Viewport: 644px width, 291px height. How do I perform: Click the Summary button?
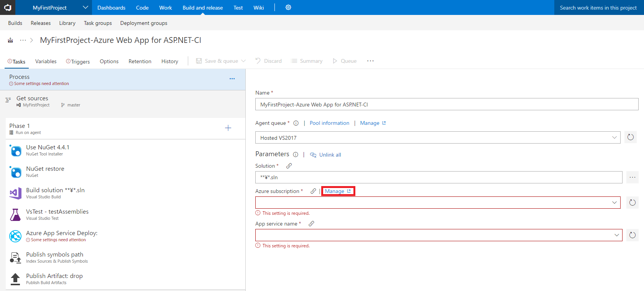click(307, 61)
